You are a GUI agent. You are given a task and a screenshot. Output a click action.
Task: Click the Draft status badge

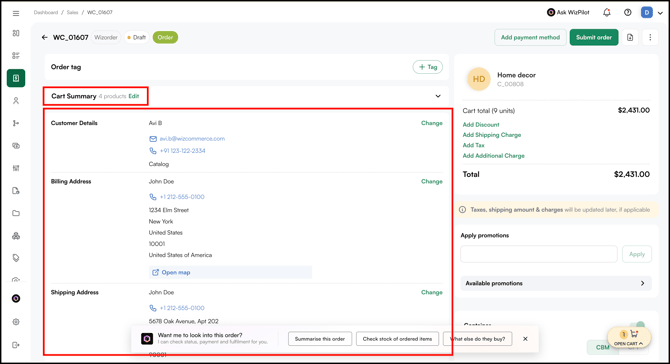pyautogui.click(x=137, y=38)
